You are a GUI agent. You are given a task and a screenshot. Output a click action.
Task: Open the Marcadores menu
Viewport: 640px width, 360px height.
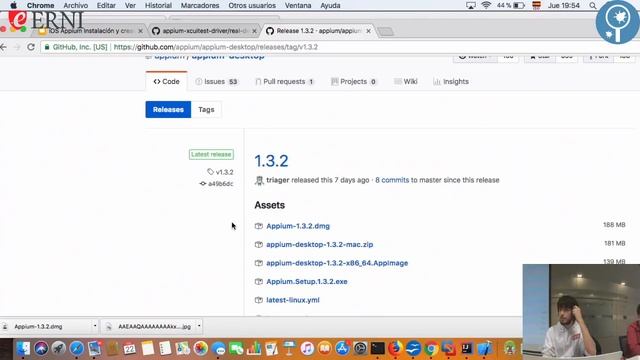click(200, 5)
